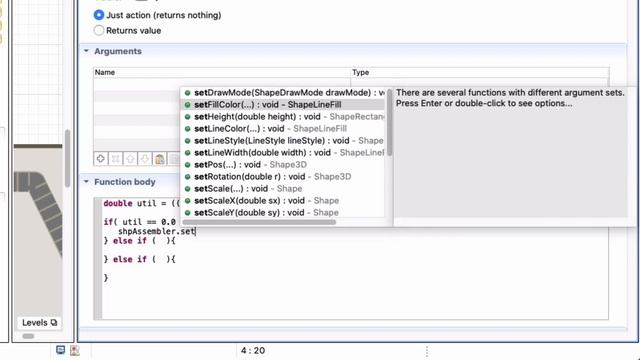Collapse the Function body section
This screenshot has height=360, width=640.
pyautogui.click(x=86, y=182)
